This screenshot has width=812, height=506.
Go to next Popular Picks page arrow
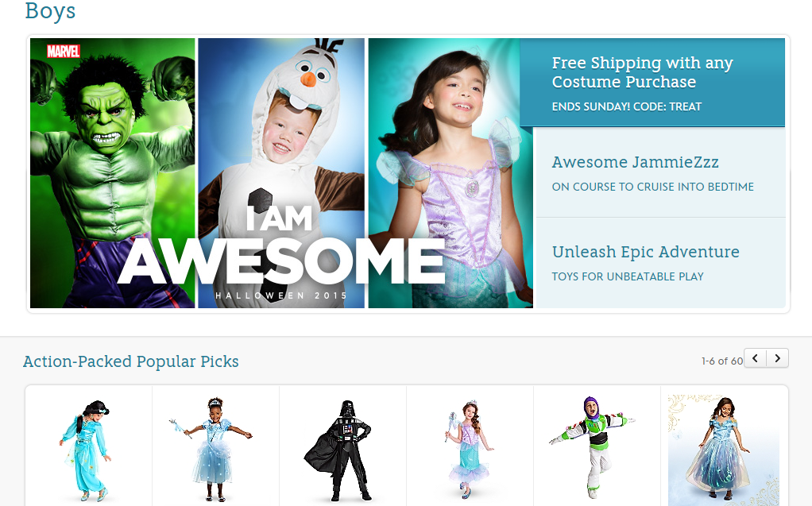[777, 358]
